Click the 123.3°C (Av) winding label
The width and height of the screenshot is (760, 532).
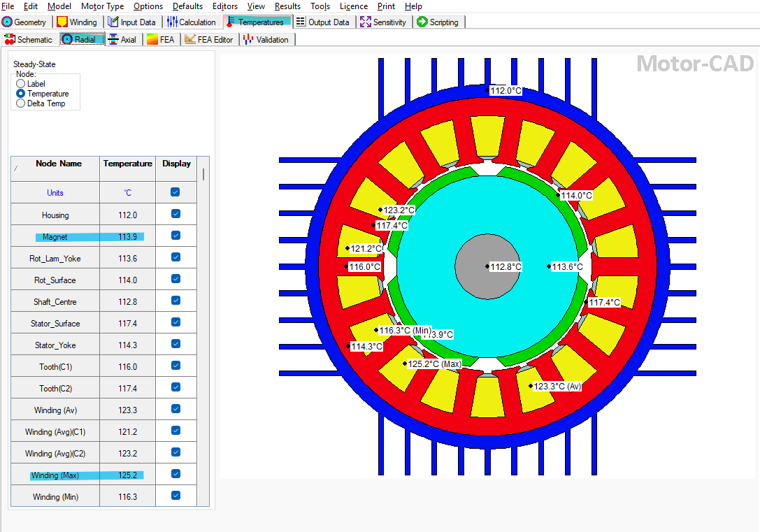(557, 386)
